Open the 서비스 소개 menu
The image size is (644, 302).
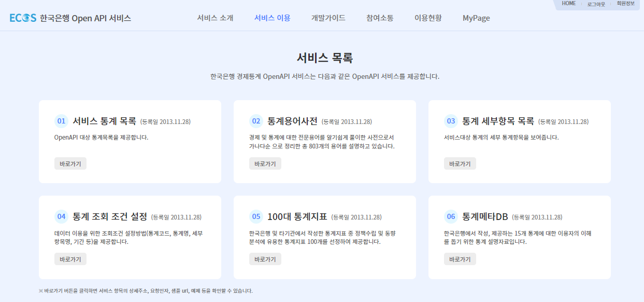pyautogui.click(x=214, y=18)
